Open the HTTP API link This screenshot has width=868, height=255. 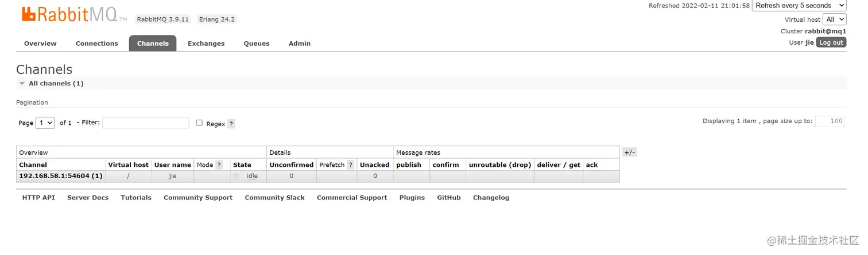pyautogui.click(x=38, y=198)
